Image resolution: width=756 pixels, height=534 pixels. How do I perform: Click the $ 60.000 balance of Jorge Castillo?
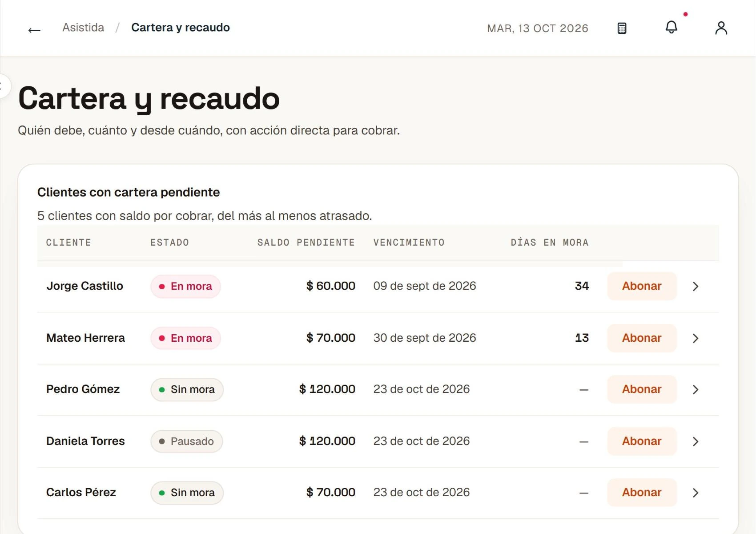click(330, 286)
